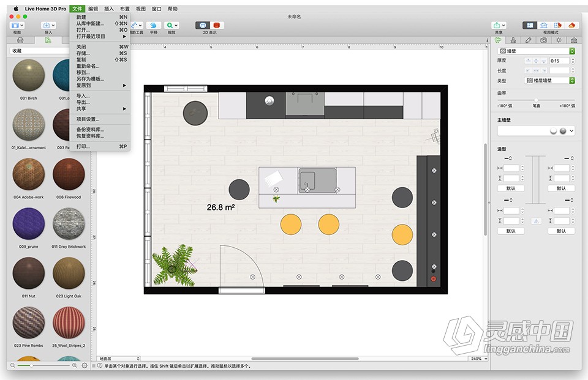Expand the 复原到 submenu arrow
Image resolution: width=588 pixels, height=380 pixels.
[124, 86]
